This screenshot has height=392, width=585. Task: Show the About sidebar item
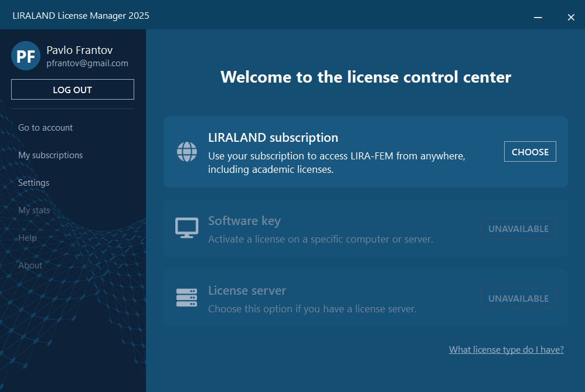coord(30,265)
